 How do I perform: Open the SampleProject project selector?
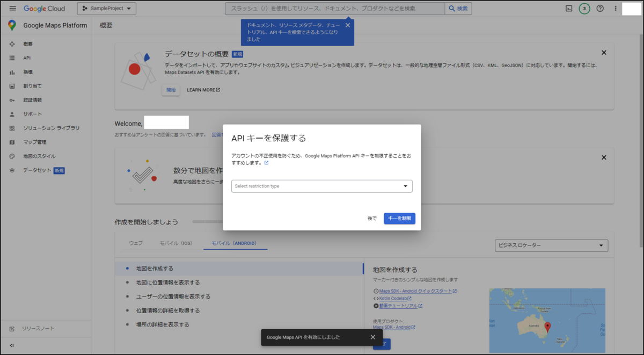(107, 9)
